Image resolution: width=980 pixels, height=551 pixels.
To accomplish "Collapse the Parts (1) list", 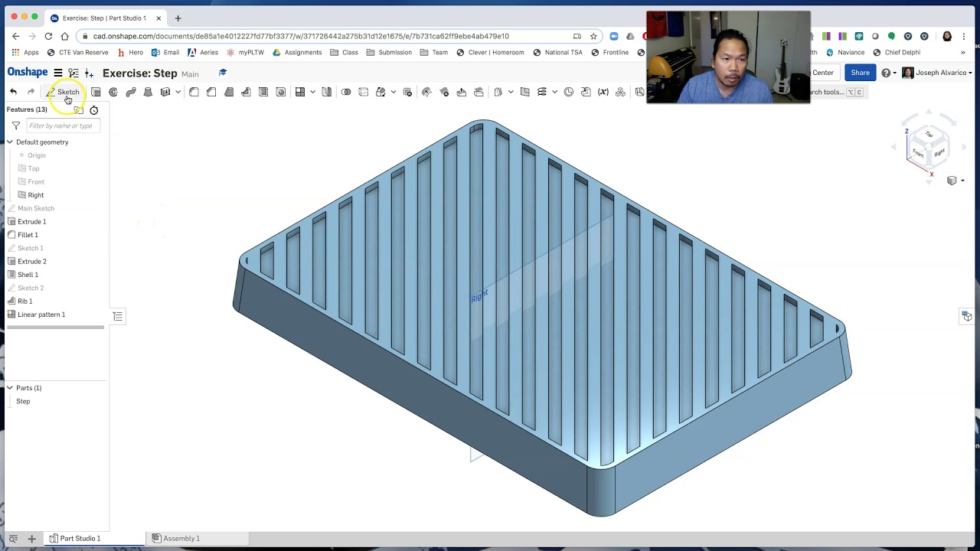I will click(10, 388).
